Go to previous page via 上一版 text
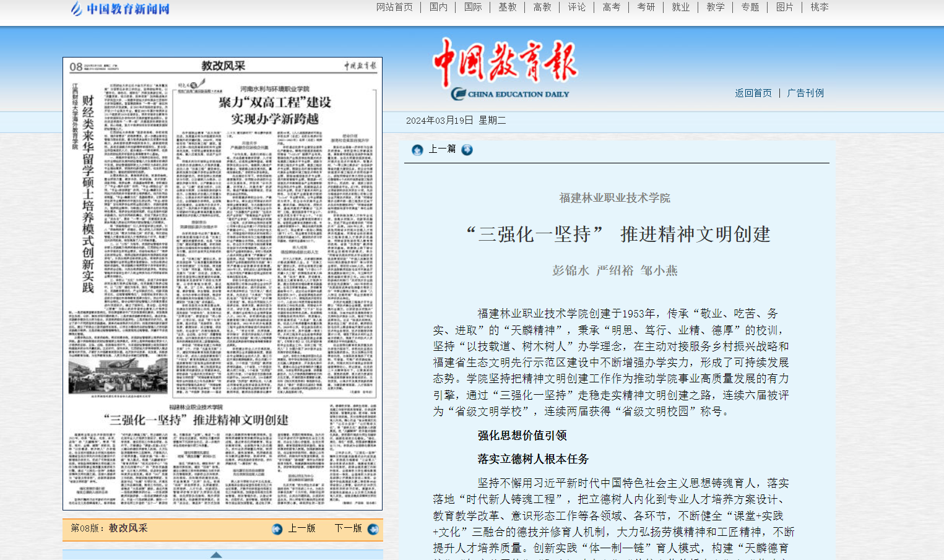944x560 pixels. 301,528
